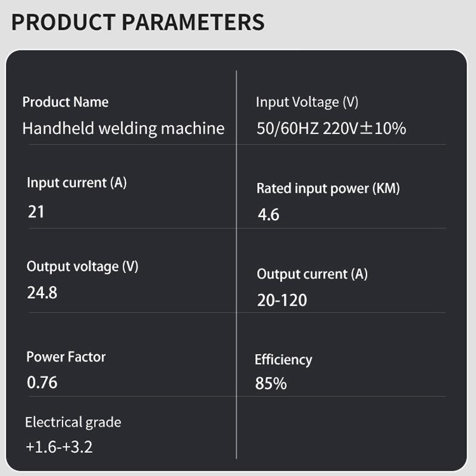
Task: Click the Handheld welding machine text
Action: (x=123, y=128)
